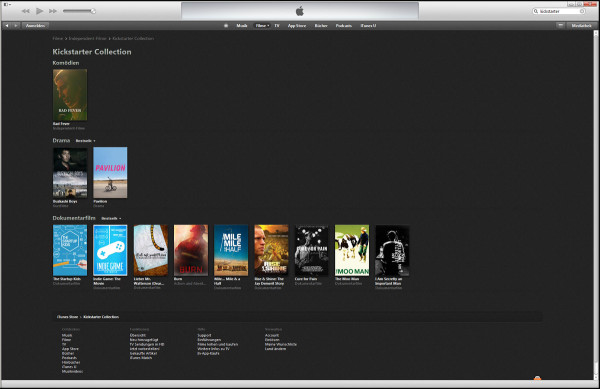This screenshot has width=600, height=389.
Task: Switch to the iTunes U tab
Action: coord(368,26)
